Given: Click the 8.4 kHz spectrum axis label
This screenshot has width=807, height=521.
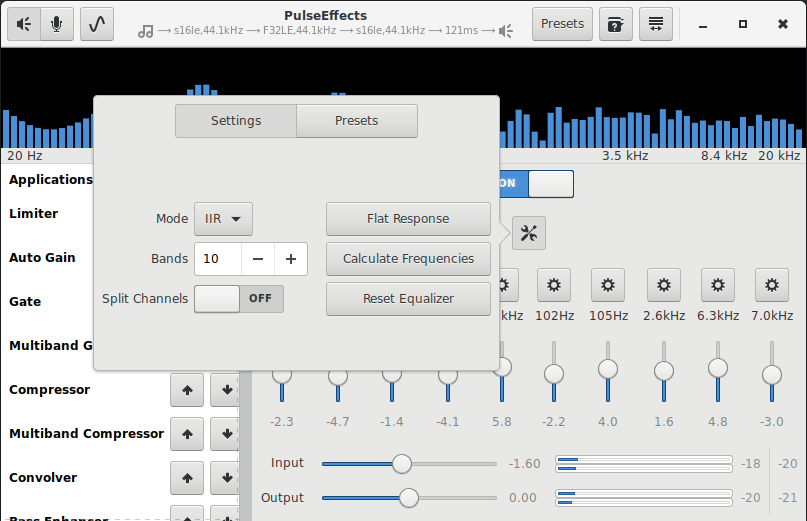Looking at the screenshot, I should click(x=724, y=156).
